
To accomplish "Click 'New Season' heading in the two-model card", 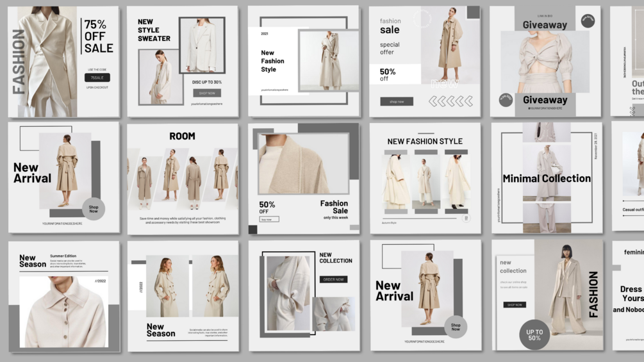I will pos(161,330).
